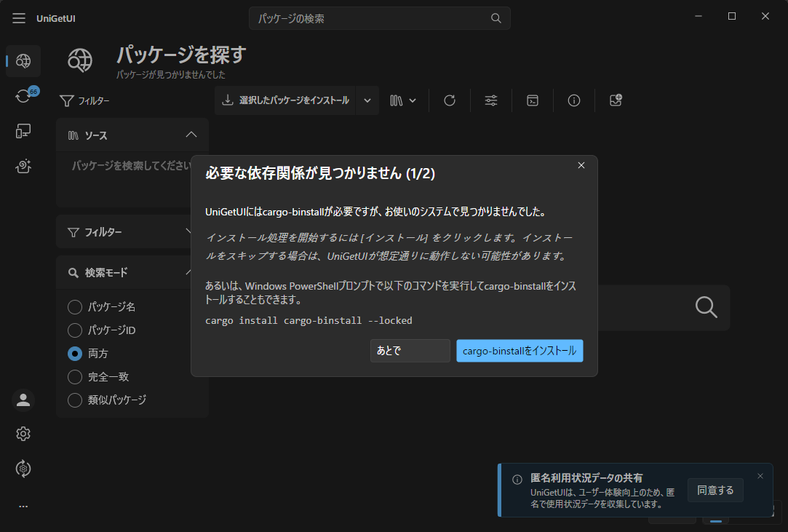
Task: Open install options dropdown arrow beside install button
Action: click(367, 100)
